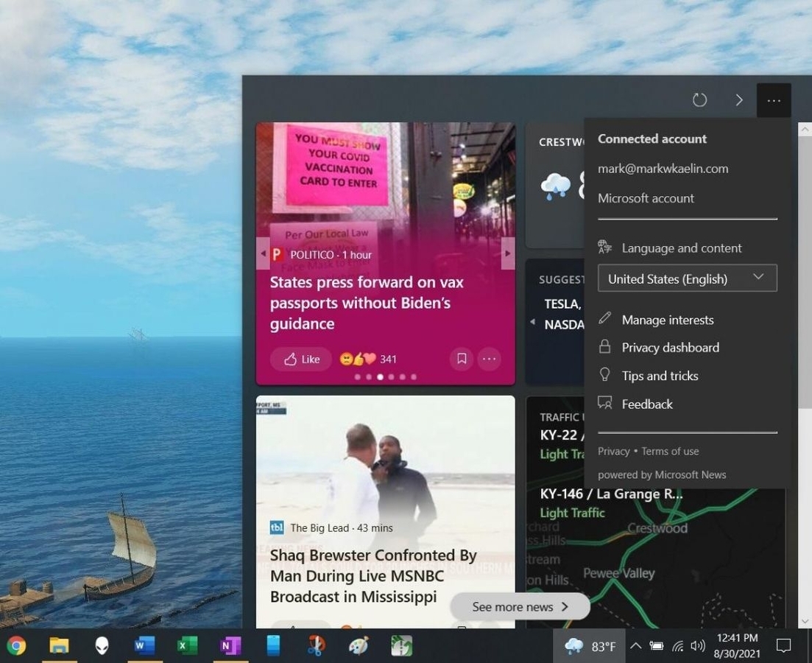Open the Manage interests pencil icon
The height and width of the screenshot is (663, 812).
pyautogui.click(x=605, y=318)
